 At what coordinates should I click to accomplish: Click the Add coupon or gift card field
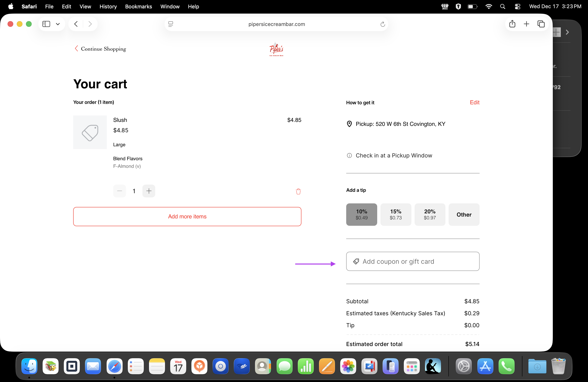pyautogui.click(x=413, y=261)
